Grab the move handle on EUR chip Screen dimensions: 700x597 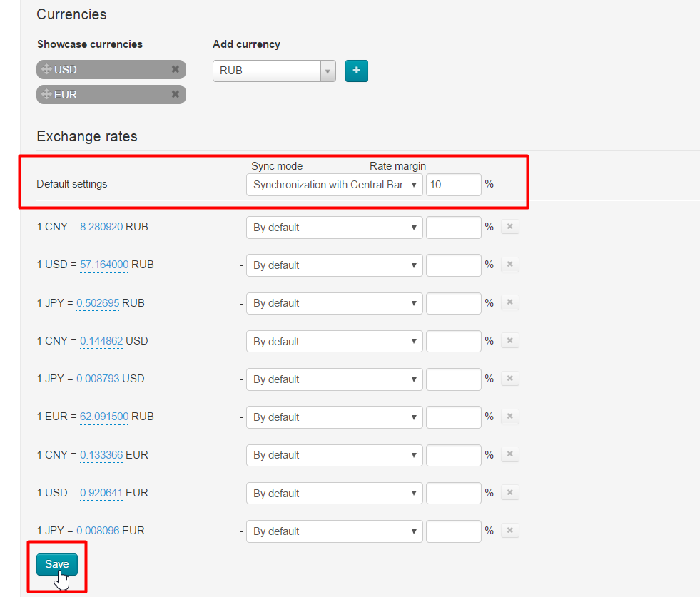point(46,94)
